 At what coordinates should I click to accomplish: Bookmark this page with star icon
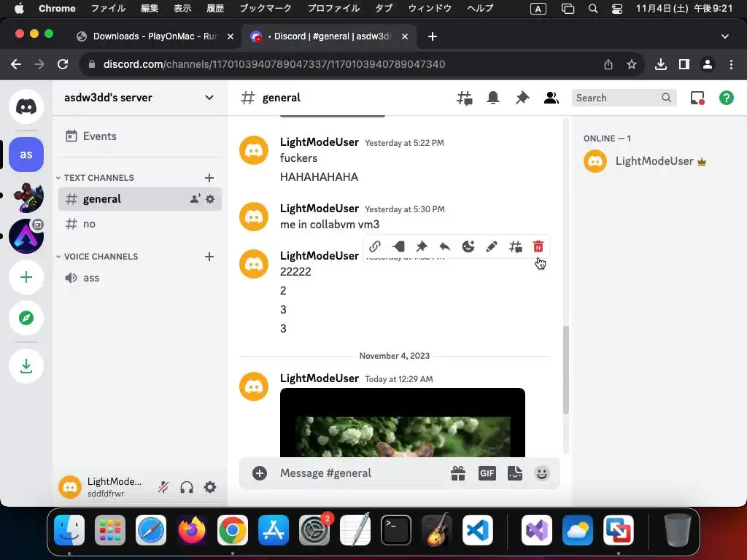pyautogui.click(x=632, y=64)
